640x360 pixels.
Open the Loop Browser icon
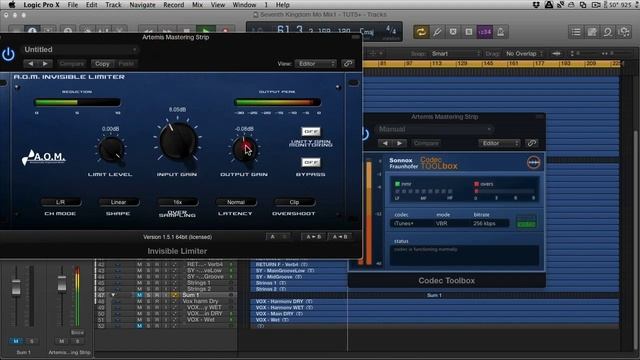coord(608,32)
